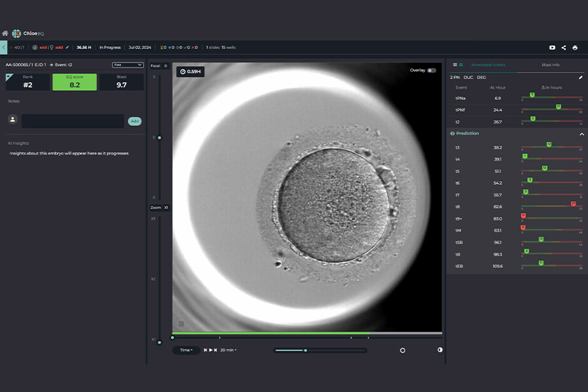Viewport: 588px width, 392px height.
Task: Click the contrast half-circle icon
Action: 439,350
